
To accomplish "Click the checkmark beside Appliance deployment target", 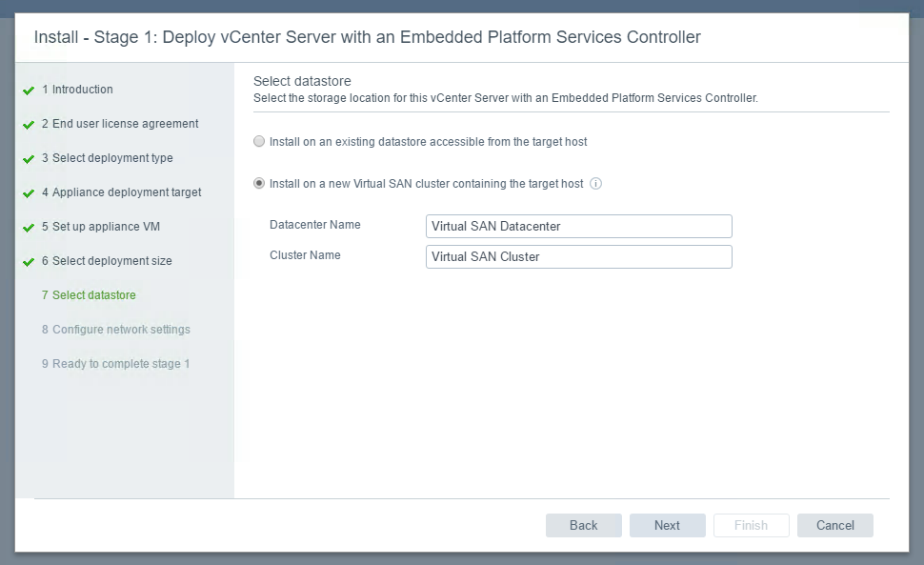I will click(x=29, y=192).
